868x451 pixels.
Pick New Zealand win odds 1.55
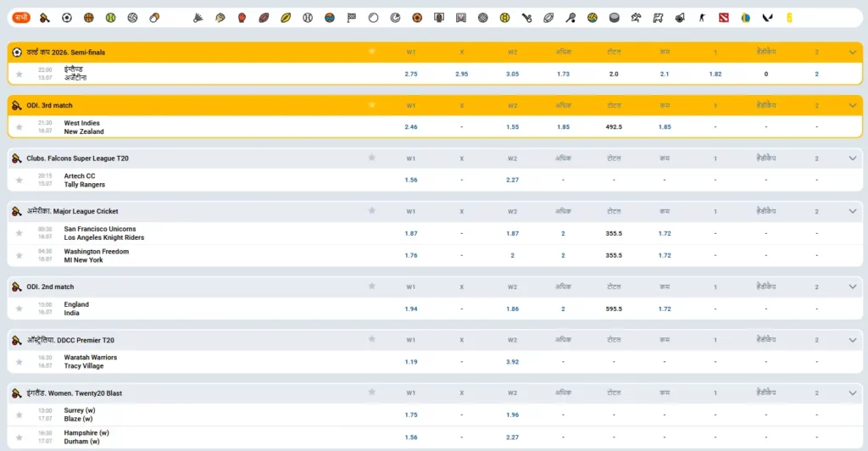coord(513,126)
